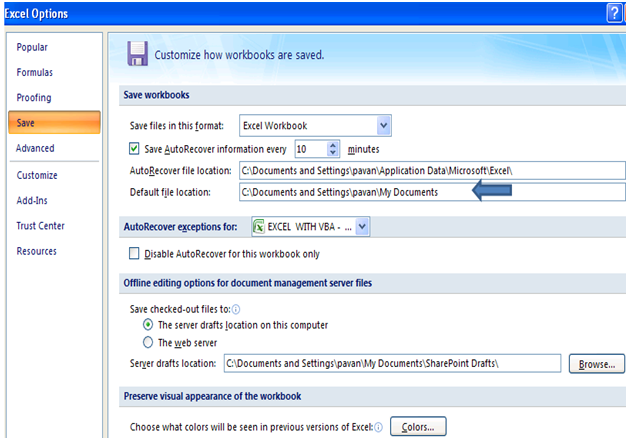
Task: Click Server drafts location text box
Action: click(x=392, y=364)
